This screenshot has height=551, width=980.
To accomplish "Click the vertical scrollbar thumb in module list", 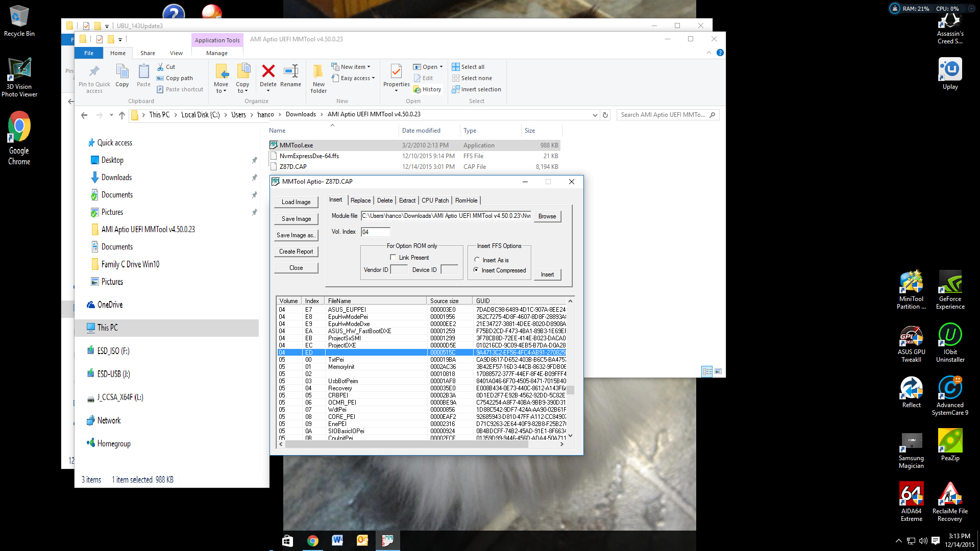I will 571,390.
